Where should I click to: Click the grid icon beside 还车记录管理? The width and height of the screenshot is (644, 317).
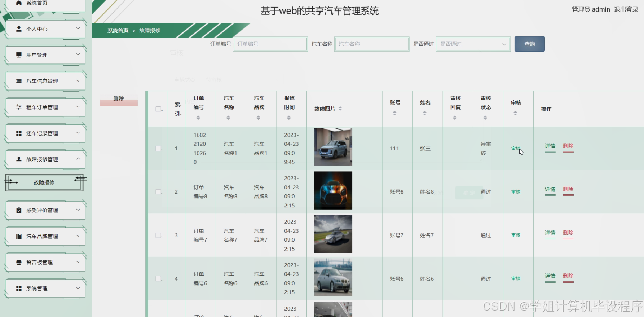19,133
